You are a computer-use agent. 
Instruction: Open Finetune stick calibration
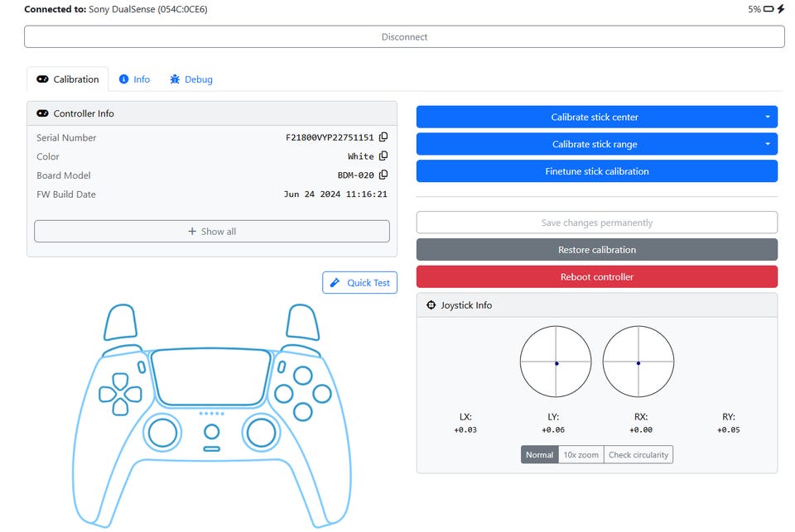tap(597, 171)
